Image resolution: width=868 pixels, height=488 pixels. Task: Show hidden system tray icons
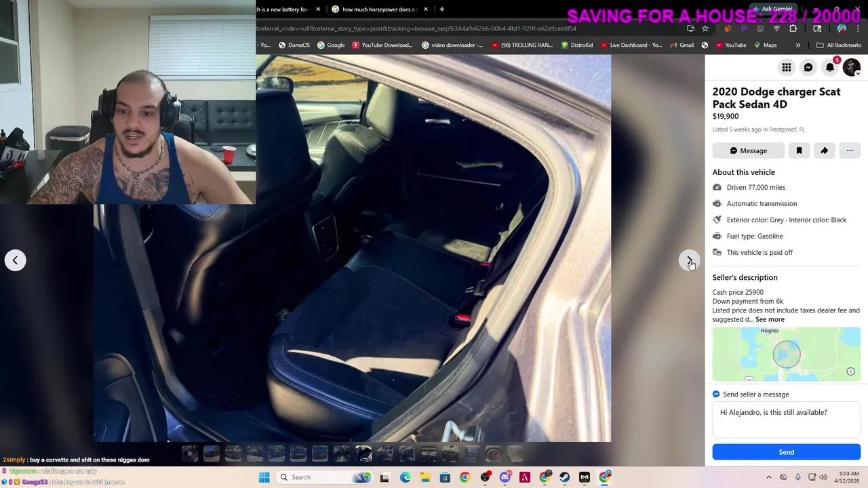pyautogui.click(x=768, y=477)
